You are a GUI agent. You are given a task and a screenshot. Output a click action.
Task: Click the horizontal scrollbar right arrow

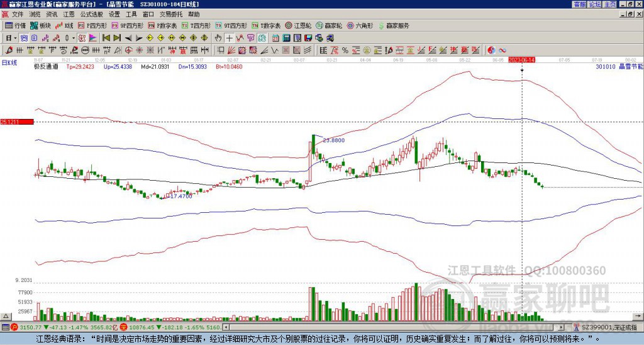[x=561, y=327]
